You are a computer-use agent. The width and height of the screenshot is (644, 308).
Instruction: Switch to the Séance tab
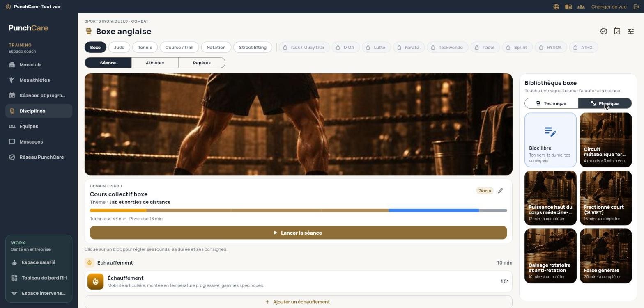coord(108,63)
